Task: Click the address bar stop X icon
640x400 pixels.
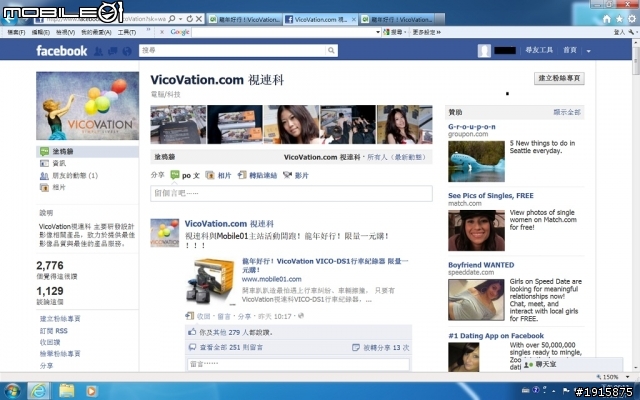Action: 199,19
